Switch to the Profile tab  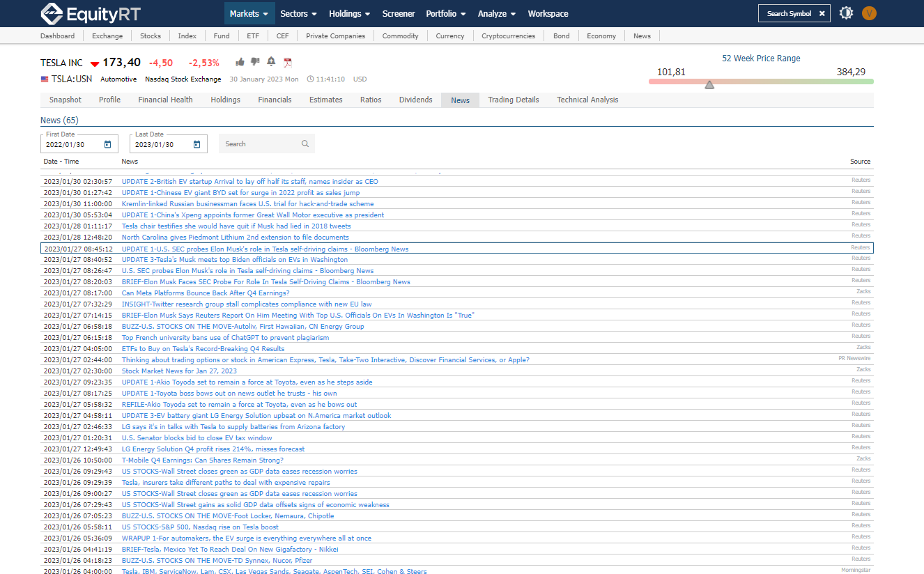[x=109, y=100]
